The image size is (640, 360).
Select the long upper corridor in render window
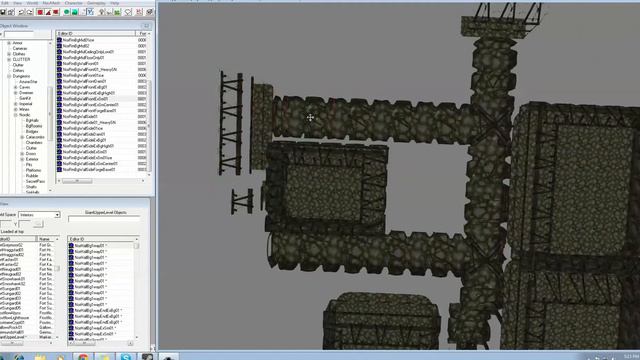[373, 120]
